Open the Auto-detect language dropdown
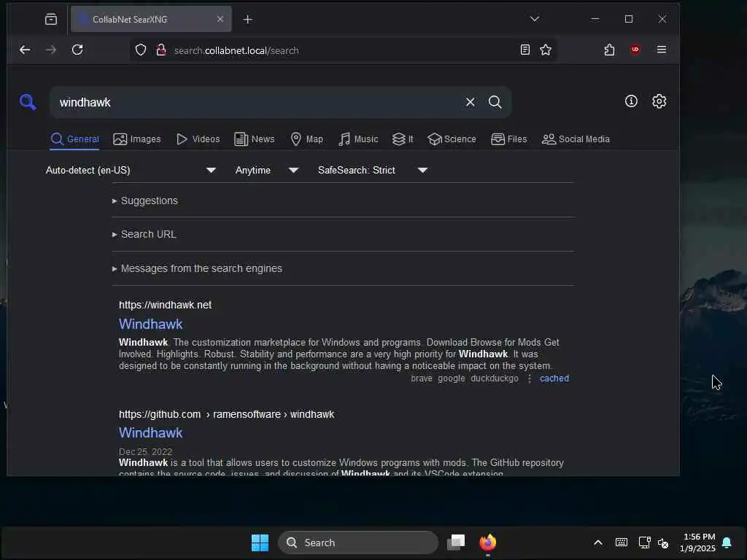The height and width of the screenshot is (560, 747). click(131, 170)
